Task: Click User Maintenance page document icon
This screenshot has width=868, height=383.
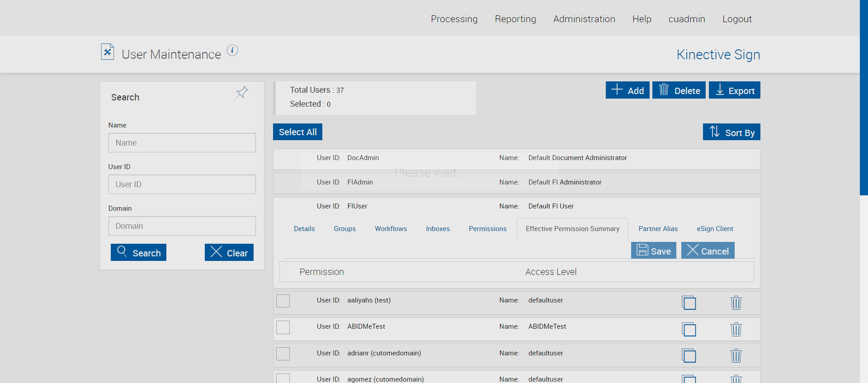Action: (x=108, y=52)
